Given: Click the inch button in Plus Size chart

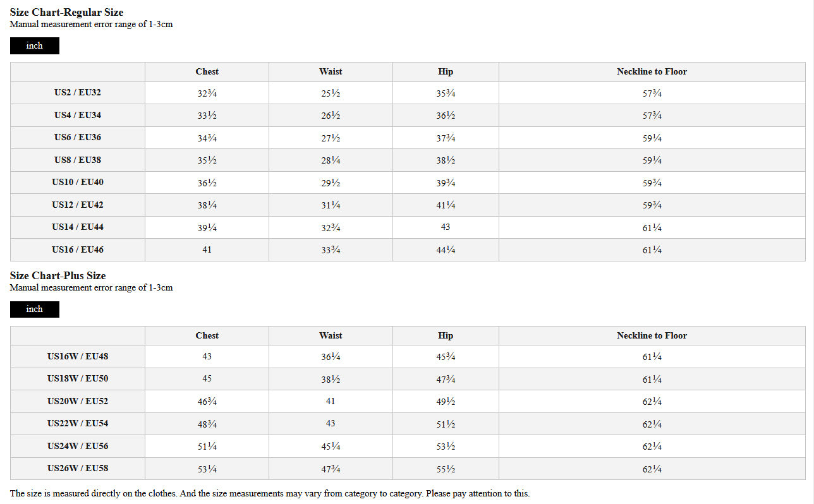Looking at the screenshot, I should (35, 309).
